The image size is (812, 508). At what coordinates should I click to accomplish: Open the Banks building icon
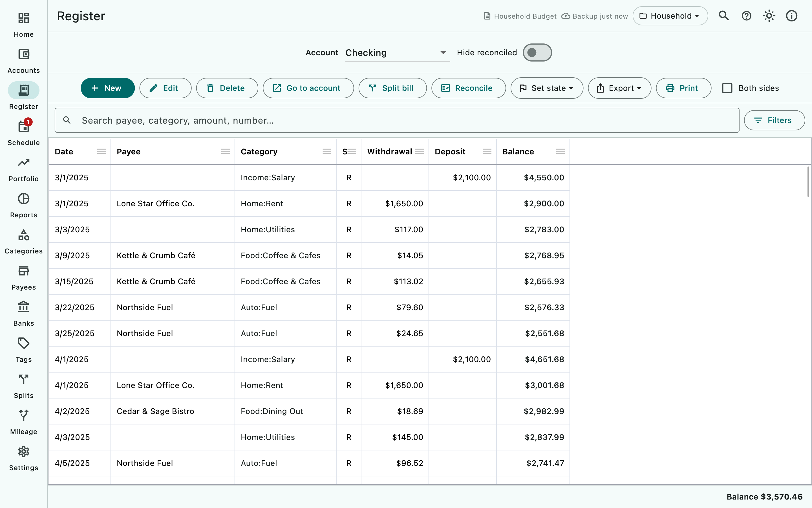point(23,307)
